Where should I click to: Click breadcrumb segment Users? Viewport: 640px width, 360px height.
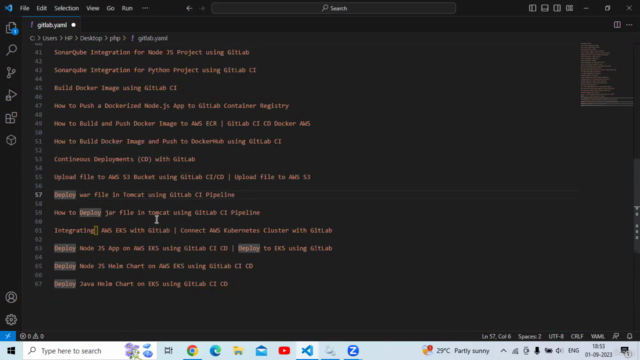(x=50, y=38)
